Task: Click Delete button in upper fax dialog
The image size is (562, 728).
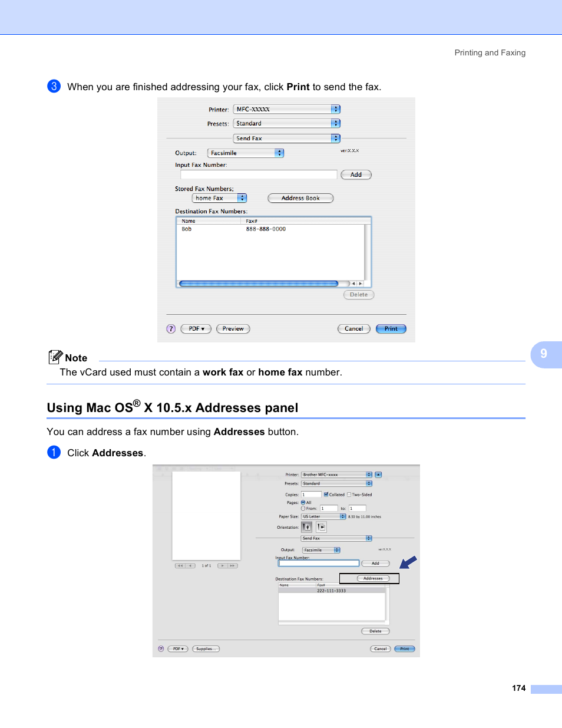Action: click(359, 295)
